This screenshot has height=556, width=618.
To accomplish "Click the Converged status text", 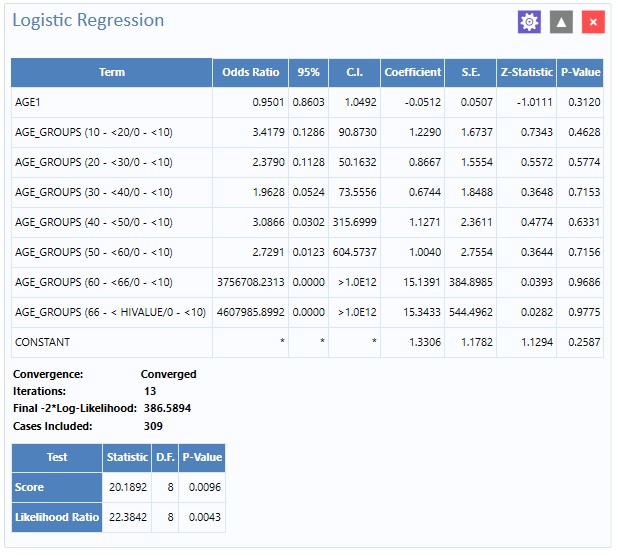I will (168, 374).
